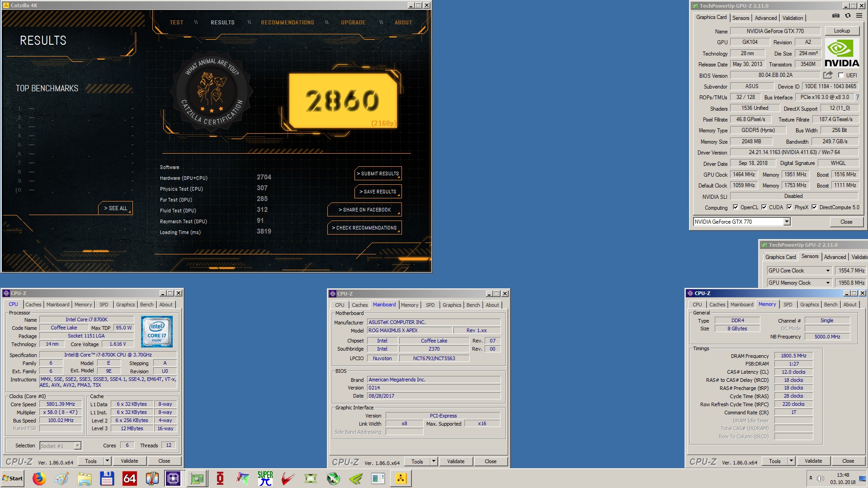Open SPD tab in middle CPU-Z window
Screen dimensions: 868x488
(430, 305)
